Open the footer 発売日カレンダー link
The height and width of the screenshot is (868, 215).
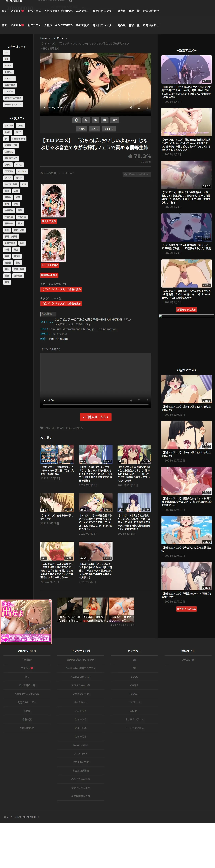pyautogui.click(x=27, y=702)
